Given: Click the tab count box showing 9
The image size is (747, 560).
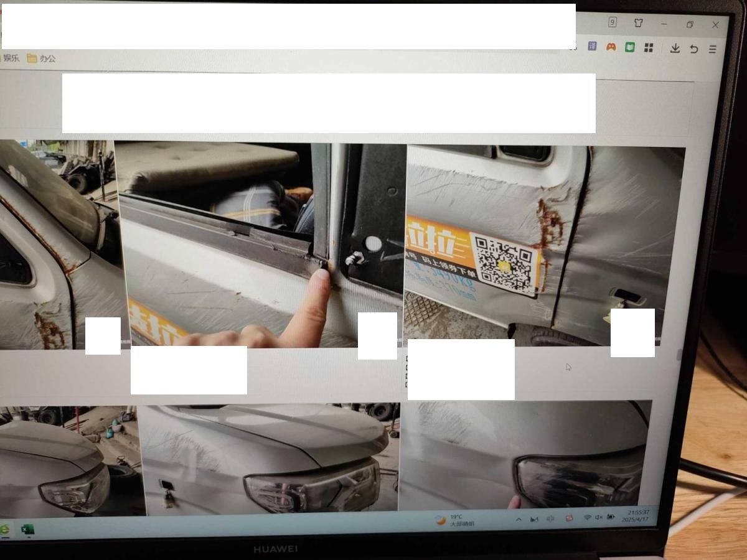Looking at the screenshot, I should pyautogui.click(x=613, y=22).
